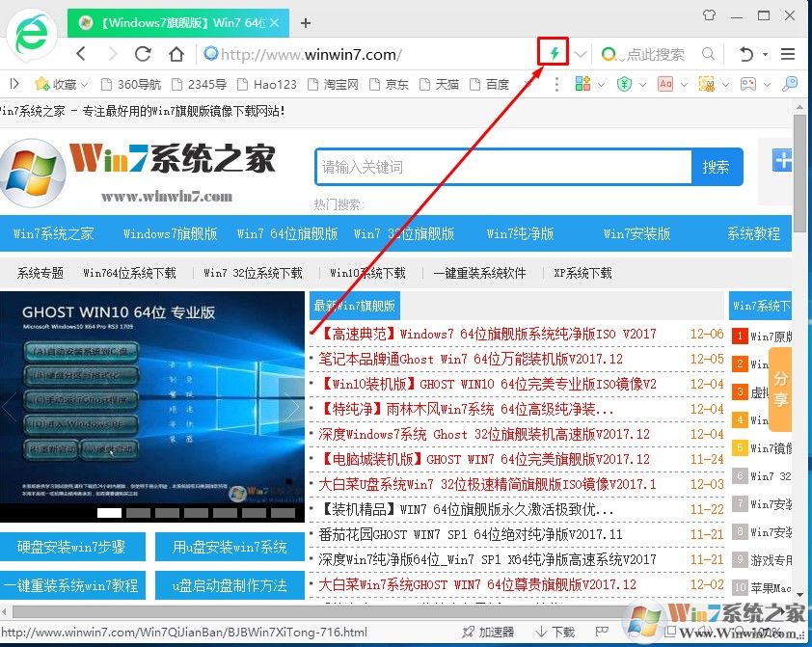
Task: Select the 【Windows7旗舰版】 Win7 64位 tab
Action: pos(177,23)
